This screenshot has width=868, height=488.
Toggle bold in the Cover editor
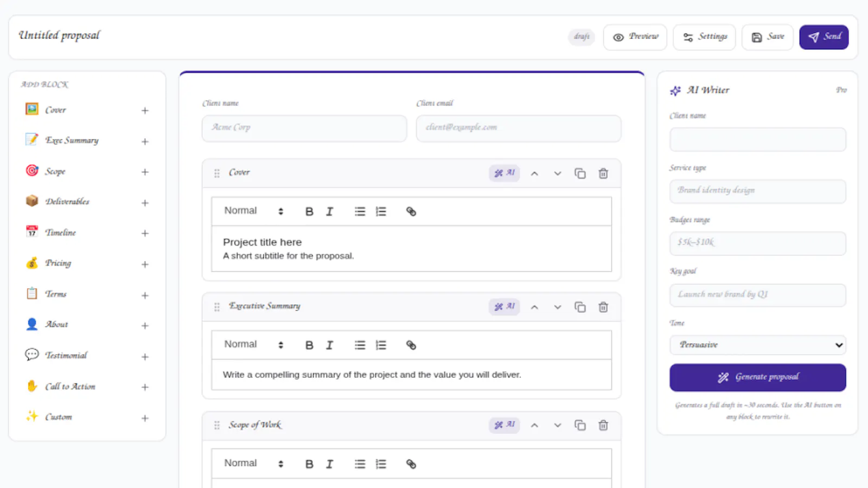tap(309, 211)
